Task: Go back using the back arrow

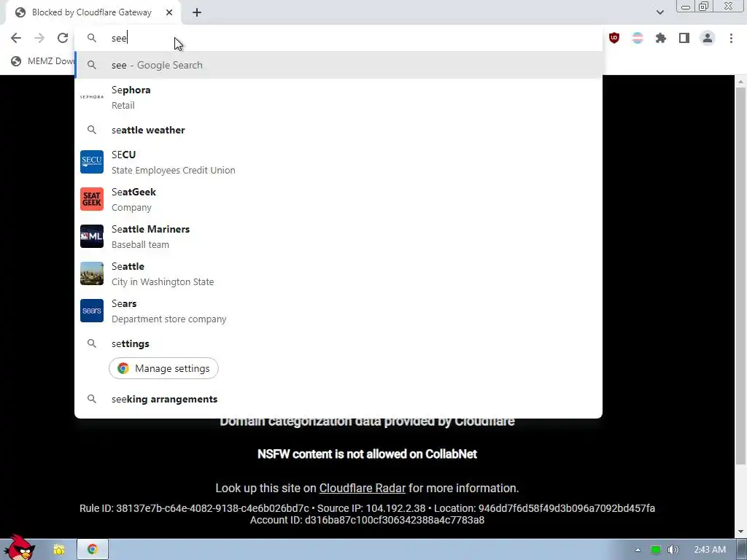Action: click(16, 38)
